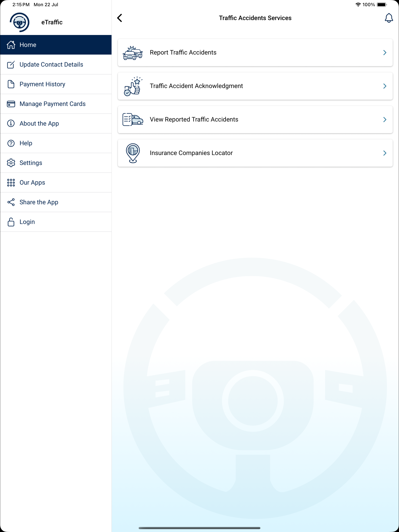This screenshot has height=532, width=399.
Task: Go back with the back arrow
Action: tap(119, 18)
